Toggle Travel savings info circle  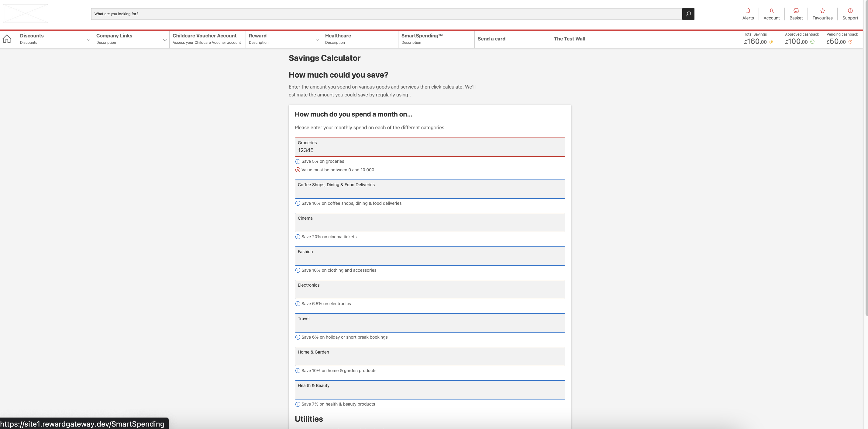click(x=297, y=337)
